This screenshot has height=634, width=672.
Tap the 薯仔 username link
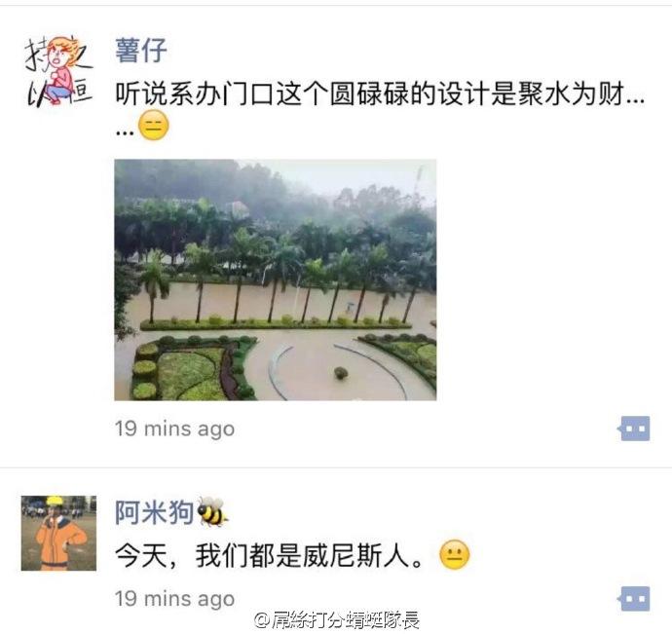[x=141, y=51]
